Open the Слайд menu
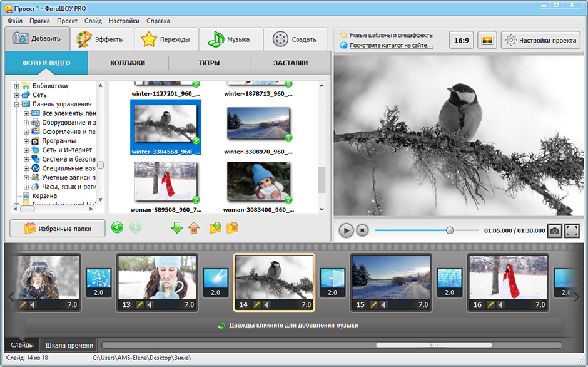Viewport: 588px width, 367px height. [93, 21]
